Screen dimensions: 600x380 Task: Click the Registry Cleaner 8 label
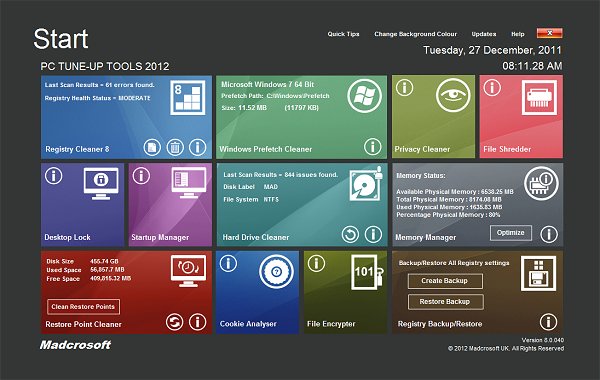pyautogui.click(x=77, y=149)
